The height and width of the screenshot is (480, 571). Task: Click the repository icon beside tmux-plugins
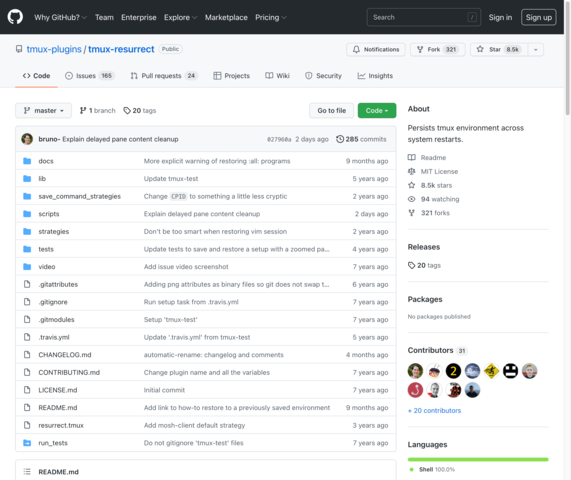(x=19, y=49)
